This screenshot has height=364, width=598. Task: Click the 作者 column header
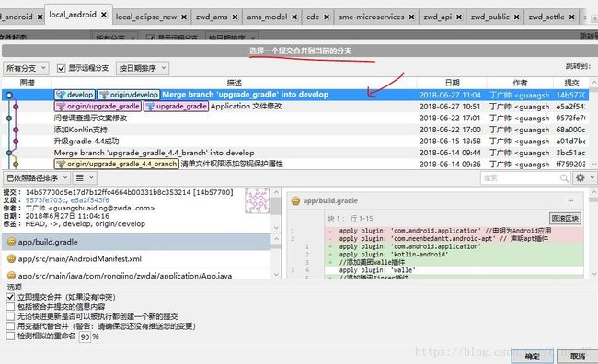[520, 83]
